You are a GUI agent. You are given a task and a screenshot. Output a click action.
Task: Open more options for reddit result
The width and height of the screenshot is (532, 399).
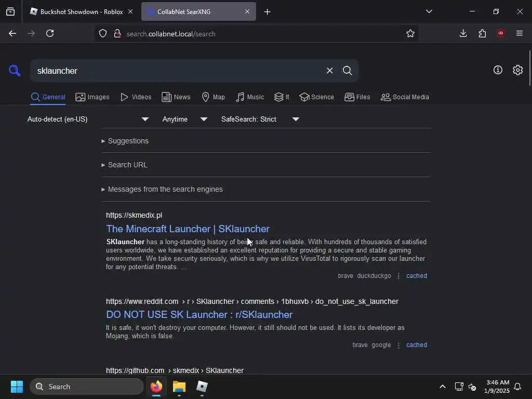tap(398, 345)
